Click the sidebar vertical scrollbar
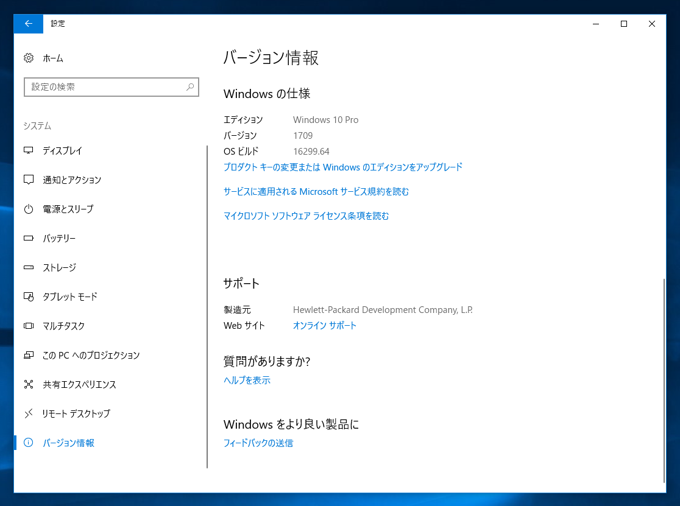 (207, 307)
